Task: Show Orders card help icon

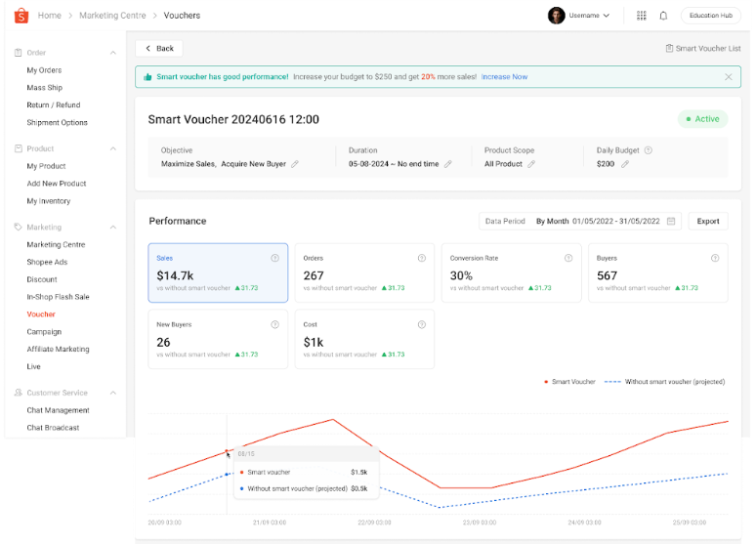Action: pos(422,258)
